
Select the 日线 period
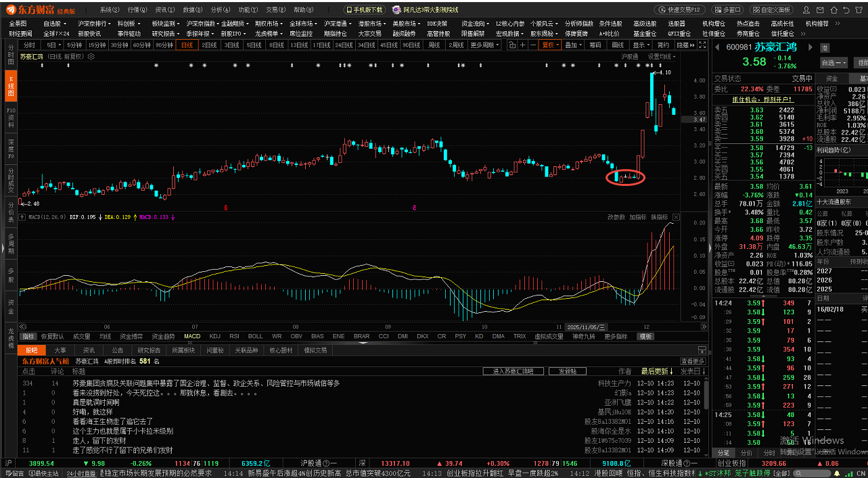(x=186, y=45)
